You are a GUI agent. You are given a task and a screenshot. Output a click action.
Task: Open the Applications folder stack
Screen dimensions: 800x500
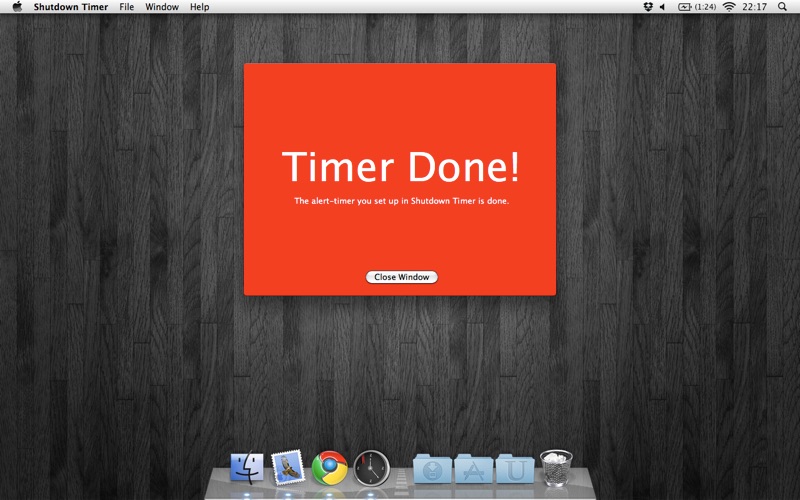tap(473, 468)
